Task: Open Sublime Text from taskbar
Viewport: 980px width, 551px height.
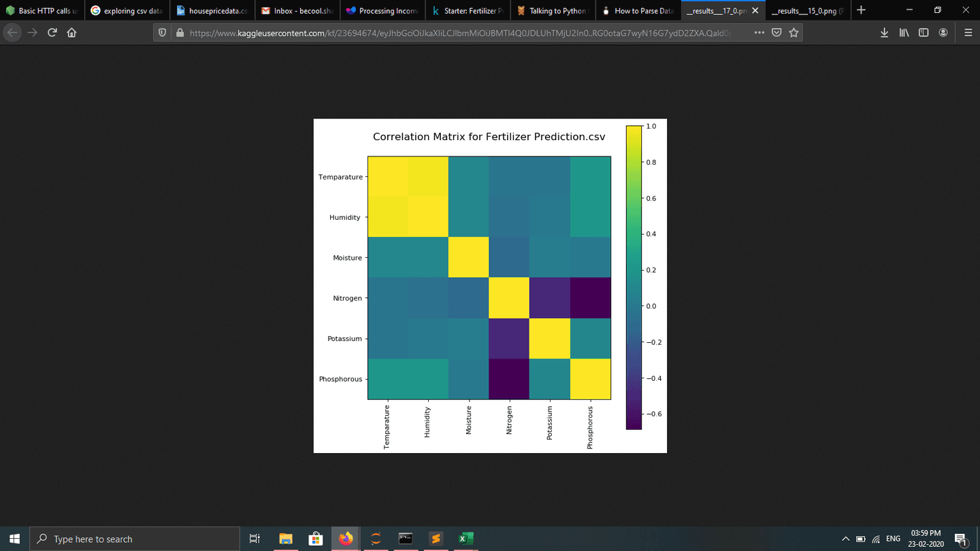Action: (436, 539)
